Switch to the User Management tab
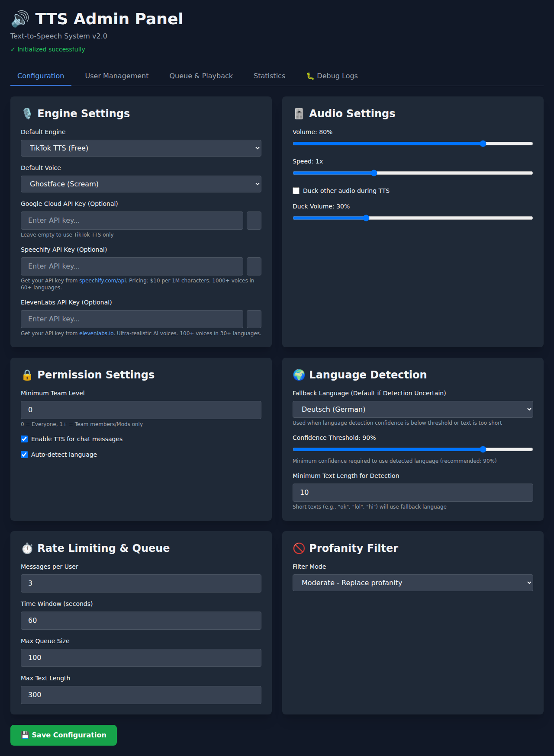This screenshot has height=756, width=554. pyautogui.click(x=117, y=76)
